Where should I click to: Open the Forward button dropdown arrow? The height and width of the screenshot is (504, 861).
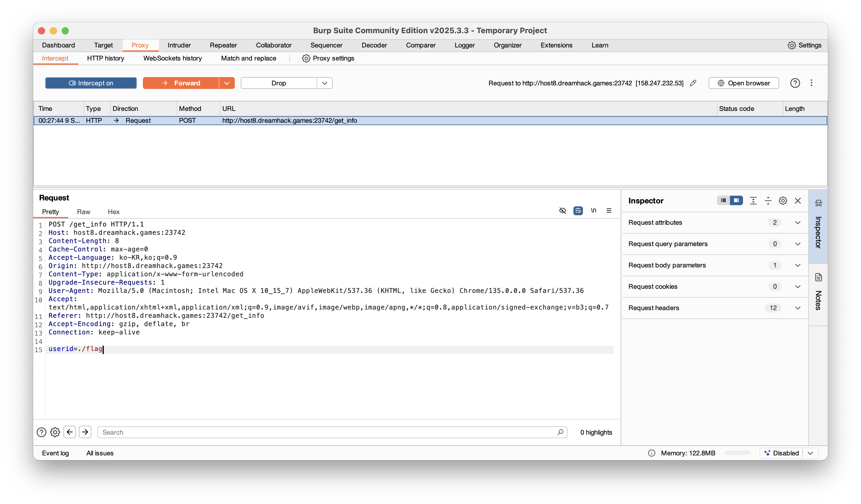(x=227, y=83)
